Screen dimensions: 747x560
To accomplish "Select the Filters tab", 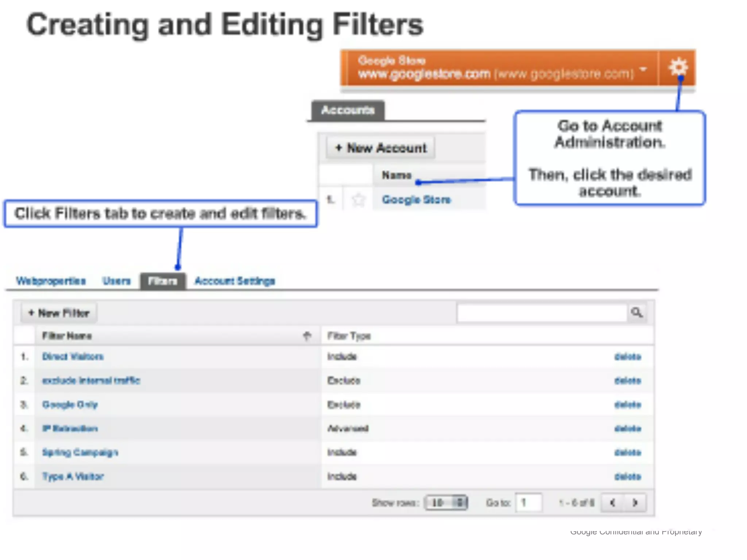I will [x=163, y=281].
